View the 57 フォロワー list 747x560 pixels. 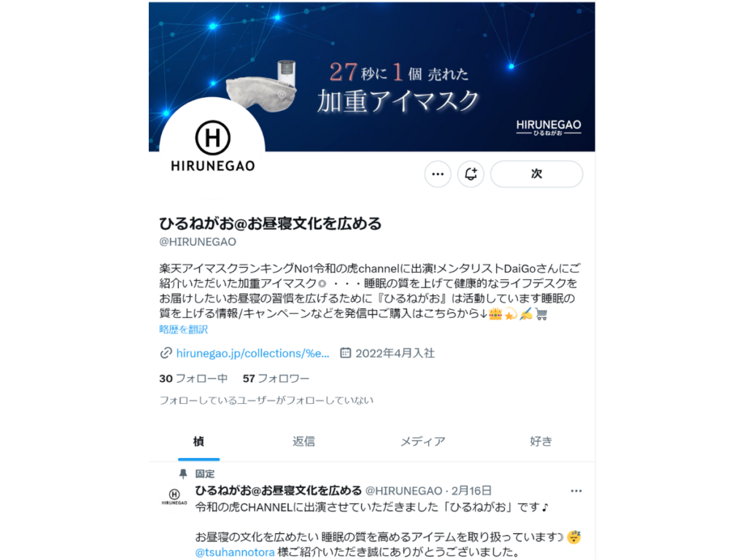coord(276,378)
